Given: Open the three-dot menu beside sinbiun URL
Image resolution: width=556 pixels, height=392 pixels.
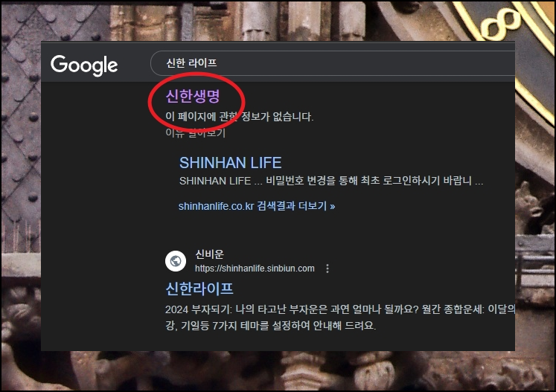Looking at the screenshot, I should 327,269.
